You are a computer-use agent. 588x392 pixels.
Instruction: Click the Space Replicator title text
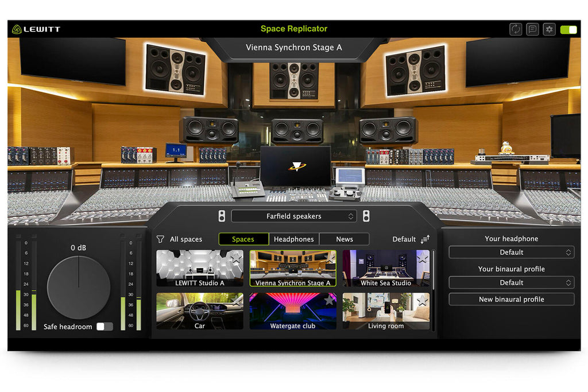click(293, 29)
